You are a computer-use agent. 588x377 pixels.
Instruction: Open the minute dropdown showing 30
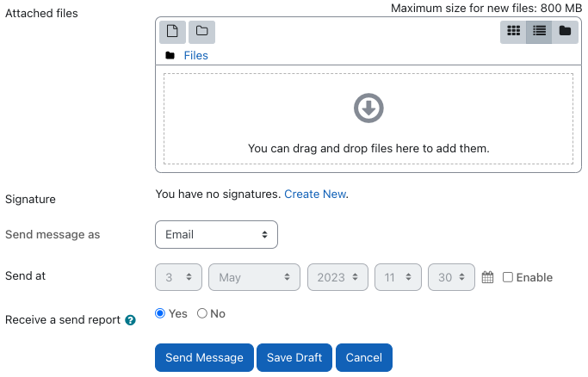point(451,277)
